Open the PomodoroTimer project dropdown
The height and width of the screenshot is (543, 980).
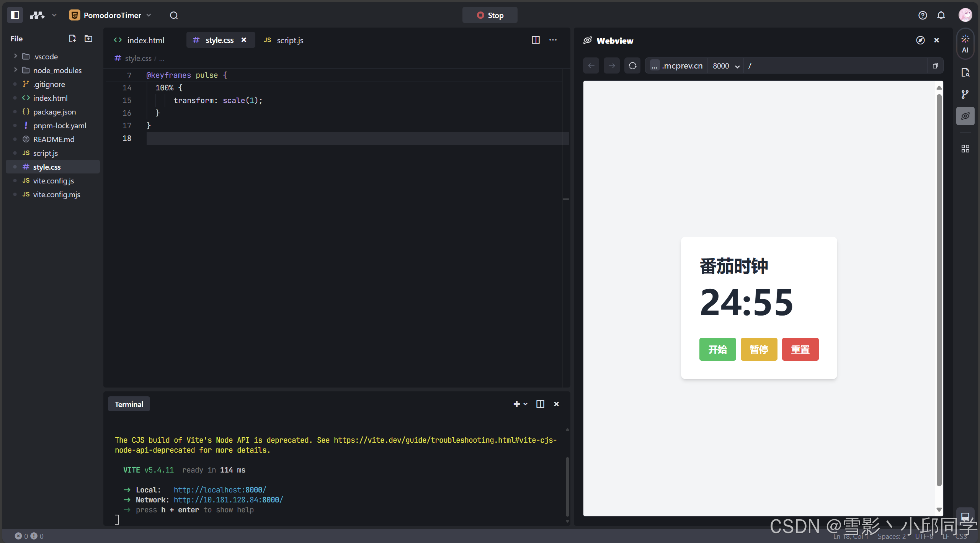111,15
